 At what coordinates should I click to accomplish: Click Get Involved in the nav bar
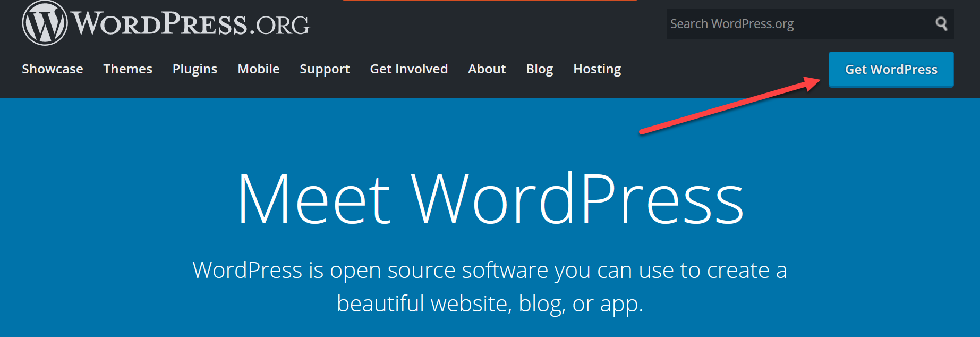point(409,69)
